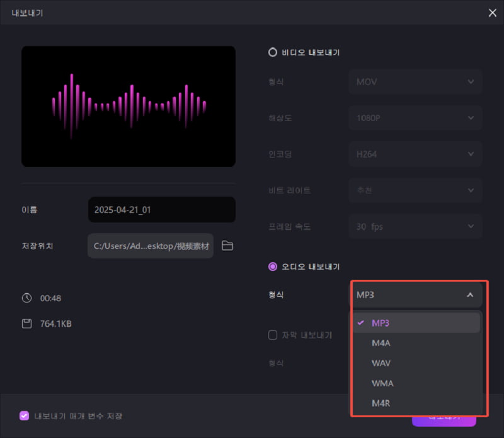Open the MOV video format dropdown
Image resolution: width=504 pixels, height=438 pixels.
[416, 82]
